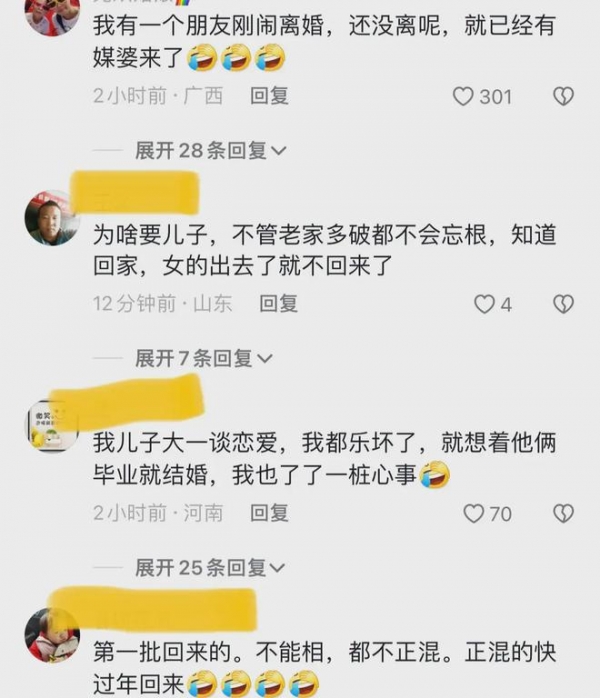Like the comment with 301 likes

[x=463, y=96]
